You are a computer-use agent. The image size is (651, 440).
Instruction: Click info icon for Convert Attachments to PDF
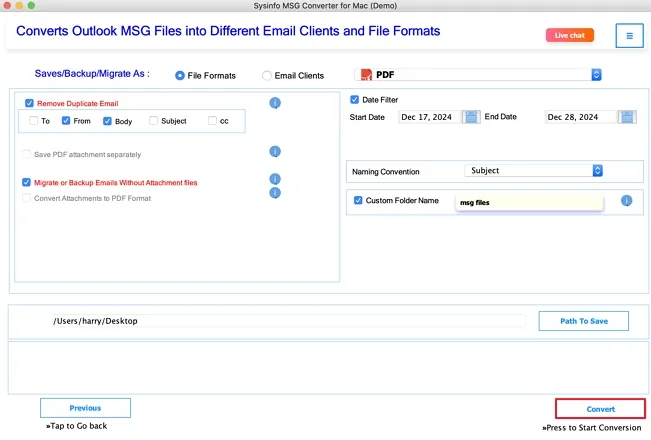click(x=275, y=193)
